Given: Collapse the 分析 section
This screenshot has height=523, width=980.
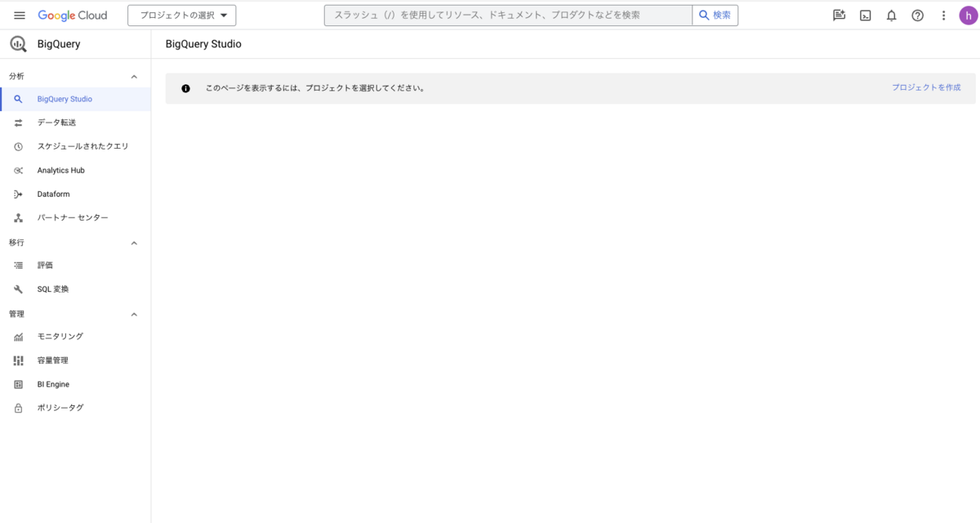Looking at the screenshot, I should click(134, 76).
